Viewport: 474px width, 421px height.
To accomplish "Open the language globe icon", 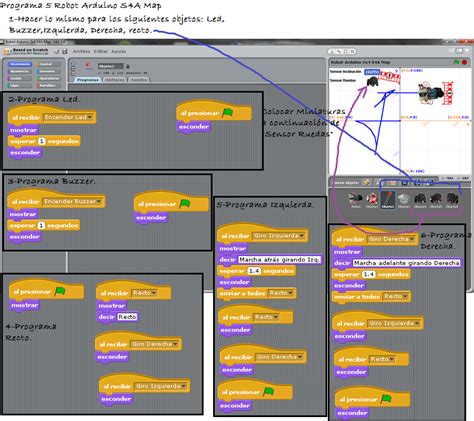I will pos(57,51).
